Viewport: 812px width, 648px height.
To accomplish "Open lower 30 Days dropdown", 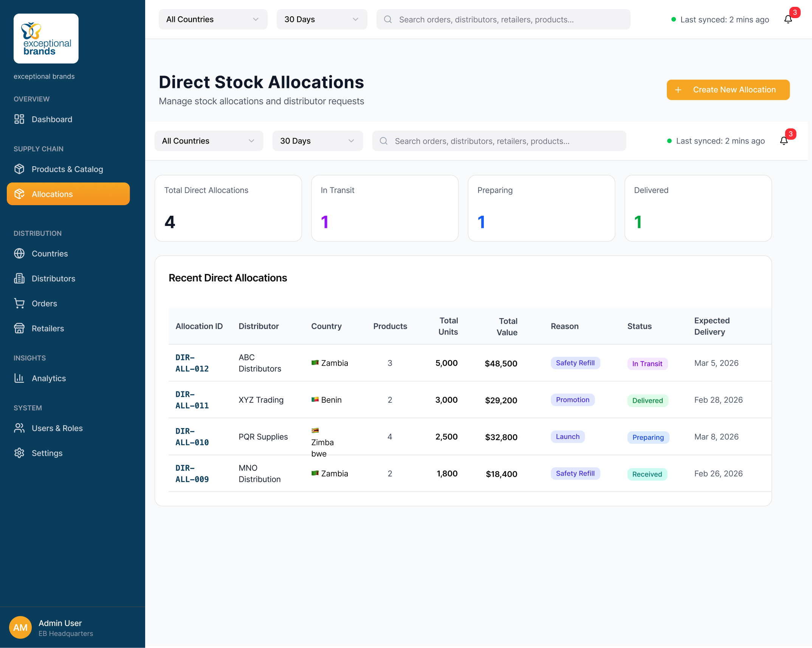I will point(318,141).
